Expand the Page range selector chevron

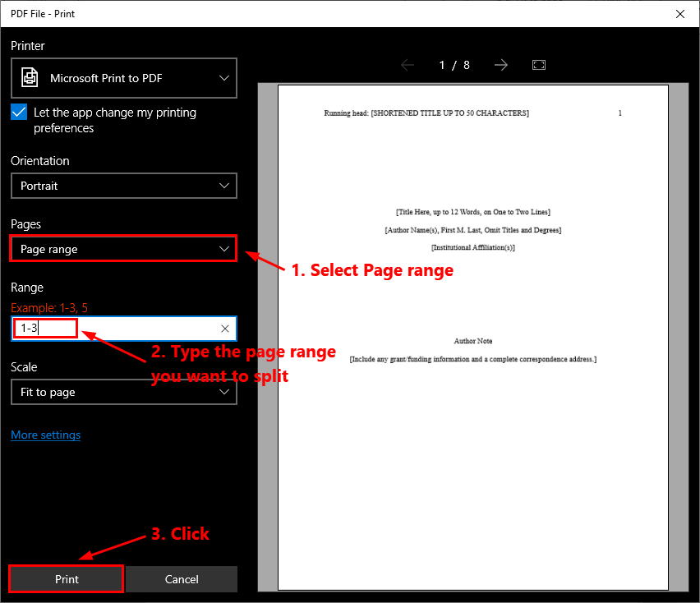coord(223,248)
